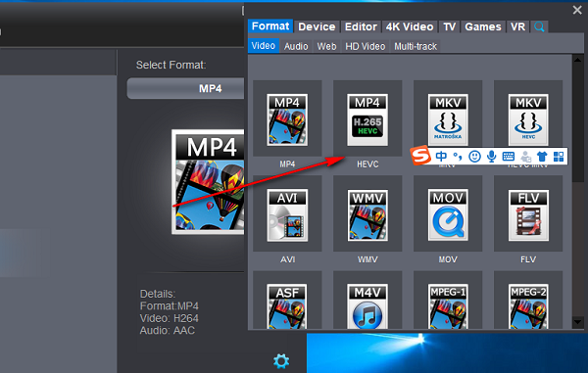Pick the M4V format icon

pyautogui.click(x=367, y=306)
